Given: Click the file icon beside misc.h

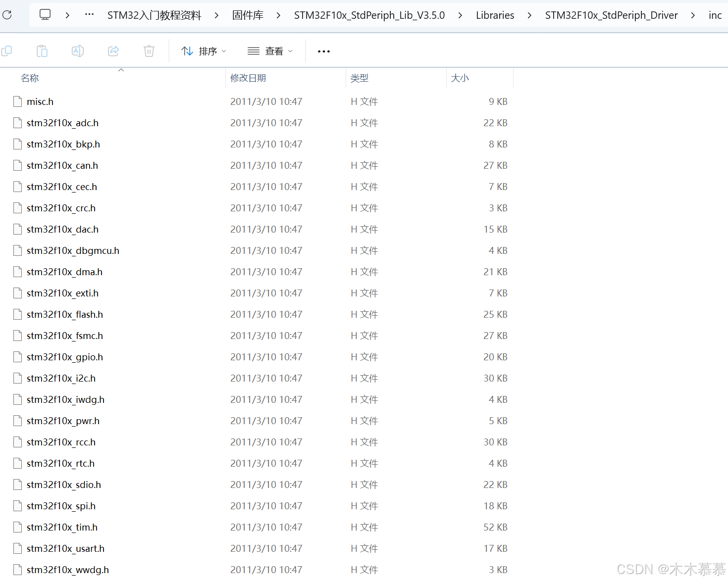Looking at the screenshot, I should (18, 101).
